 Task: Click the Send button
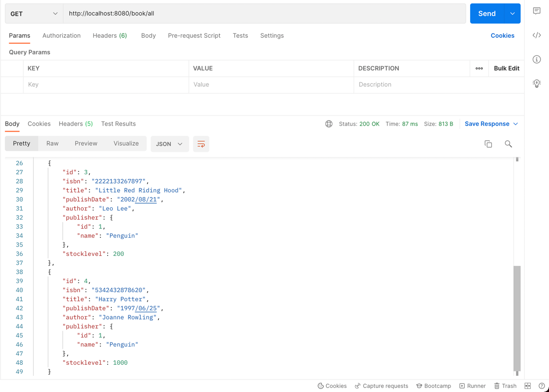487,14
